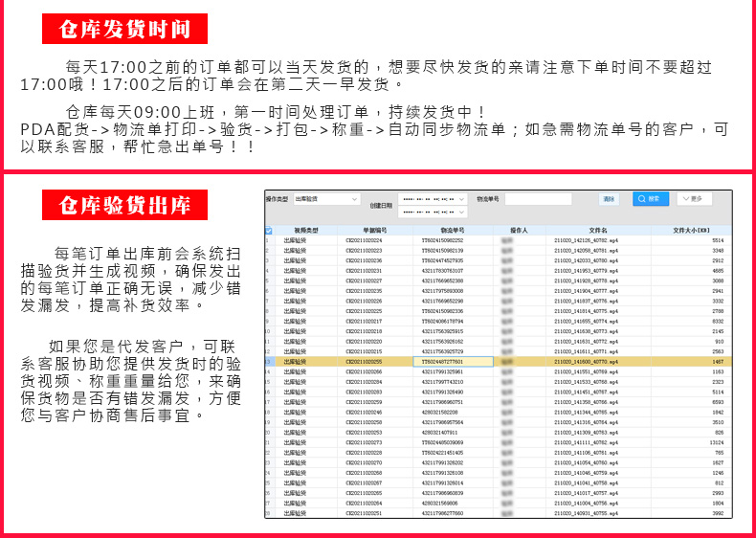
Task: Click the 操作人 column header
Action: (x=520, y=231)
